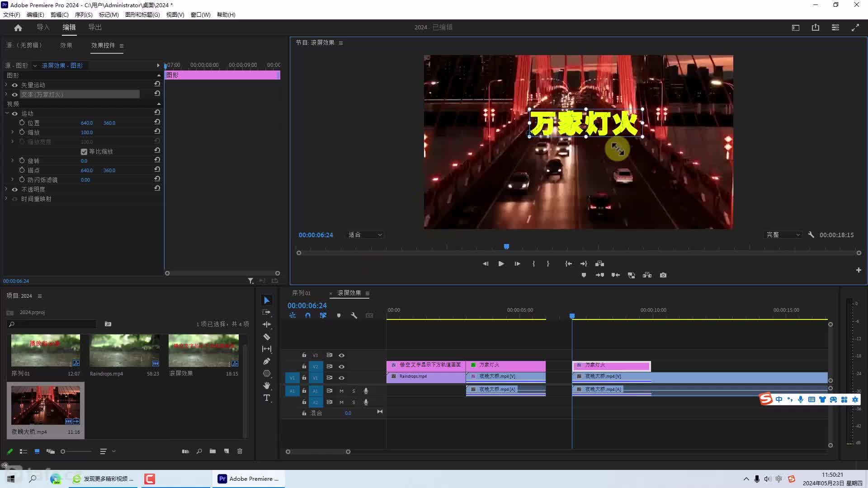Open 图形和标题(G) menu
This screenshot has width=868, height=488.
pyautogui.click(x=142, y=14)
